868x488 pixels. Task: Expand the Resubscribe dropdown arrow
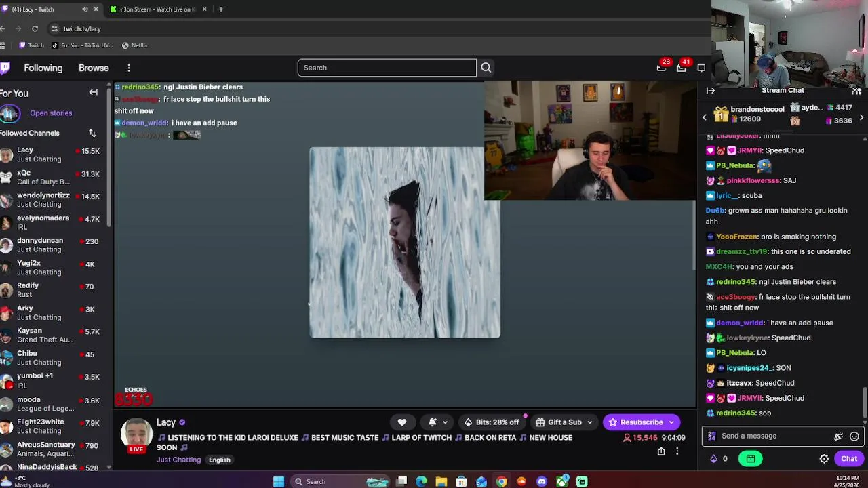pos(672,422)
